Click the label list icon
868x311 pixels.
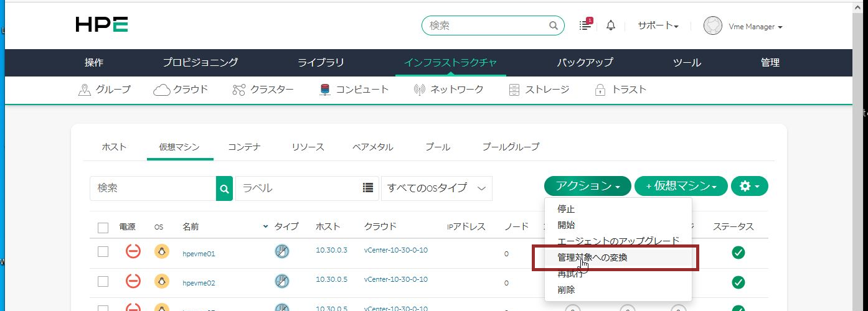point(368,188)
